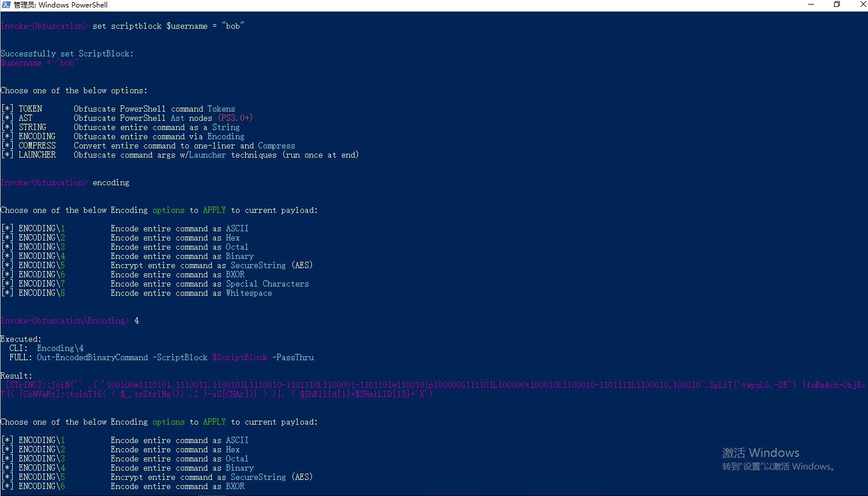Viewport: 868px width, 496px height.
Task: Select the COMPRESS one-liner option
Action: tap(37, 145)
